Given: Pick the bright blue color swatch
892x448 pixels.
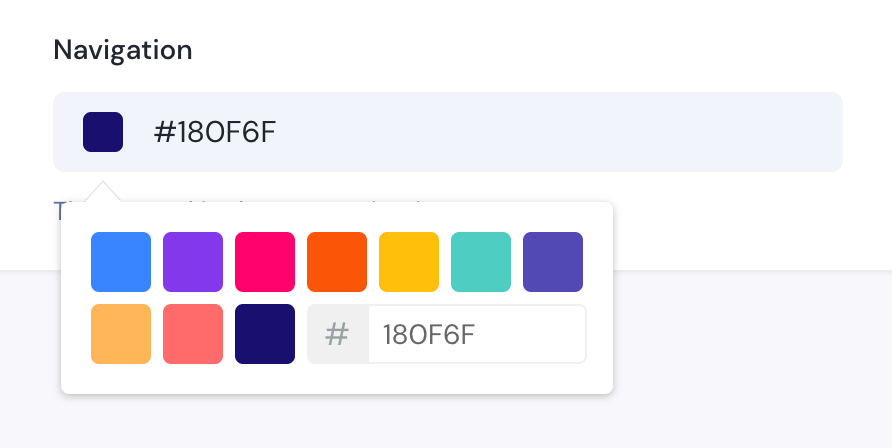Looking at the screenshot, I should point(121,262).
